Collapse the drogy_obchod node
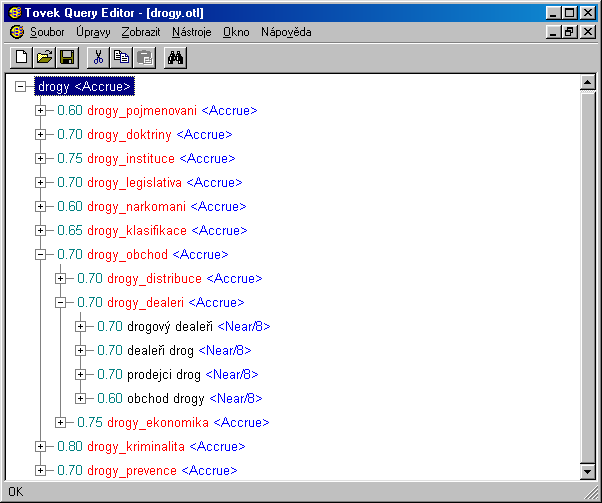 (40, 255)
